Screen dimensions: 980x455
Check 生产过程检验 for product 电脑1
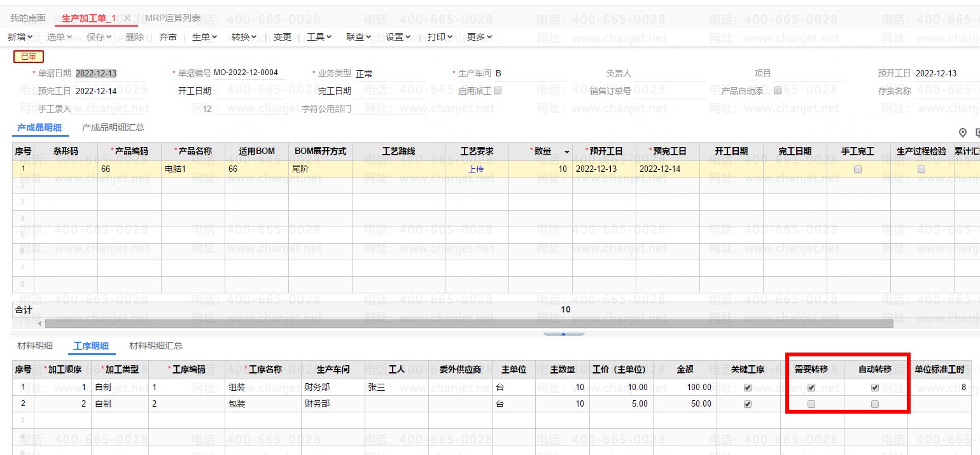pyautogui.click(x=921, y=169)
